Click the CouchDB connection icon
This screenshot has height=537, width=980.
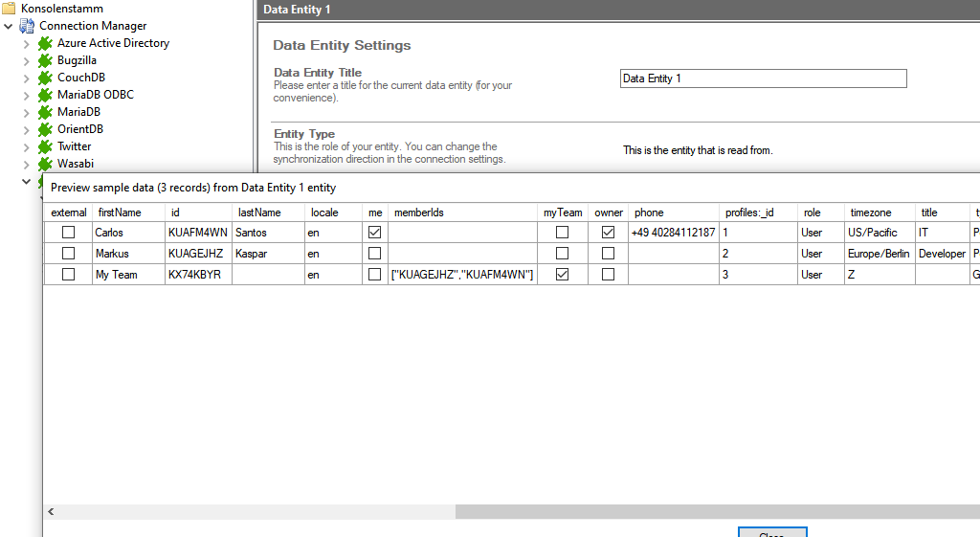click(x=44, y=78)
